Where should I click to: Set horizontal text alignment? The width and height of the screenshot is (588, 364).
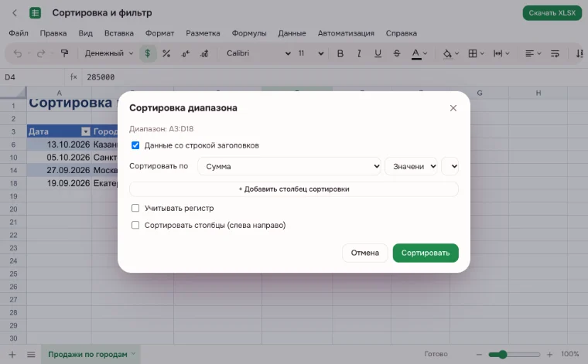click(529, 53)
